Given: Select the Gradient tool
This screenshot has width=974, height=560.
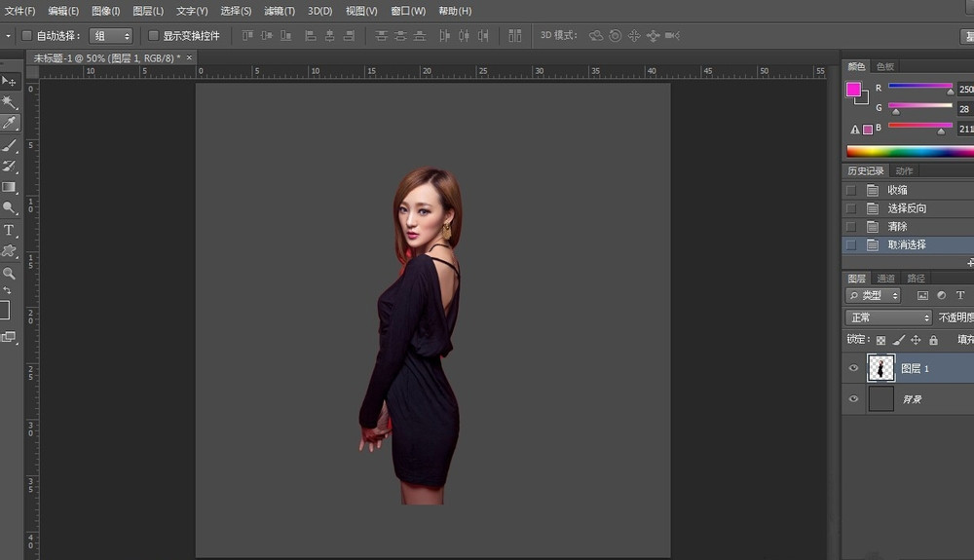Looking at the screenshot, I should [x=10, y=187].
